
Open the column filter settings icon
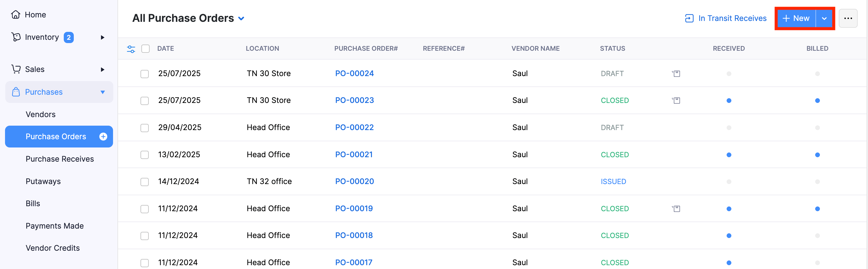[131, 49]
